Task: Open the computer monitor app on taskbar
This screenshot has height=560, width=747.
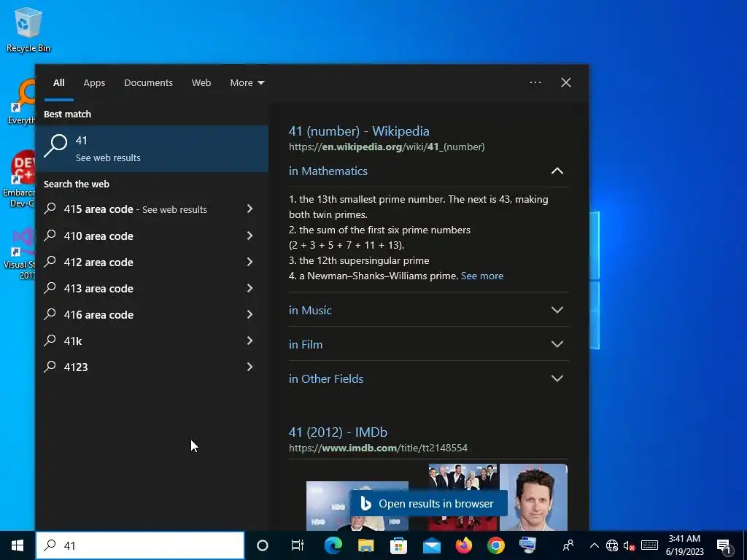Action: [528, 545]
